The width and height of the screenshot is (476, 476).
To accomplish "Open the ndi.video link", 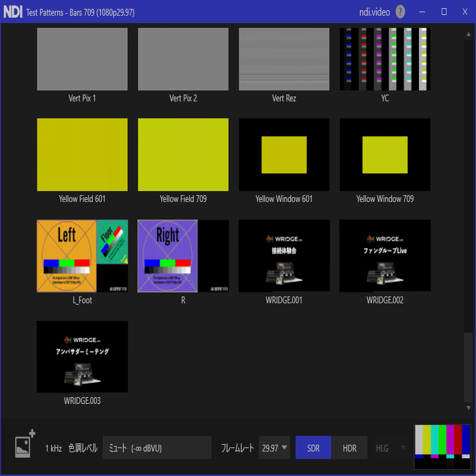I will [x=375, y=12].
